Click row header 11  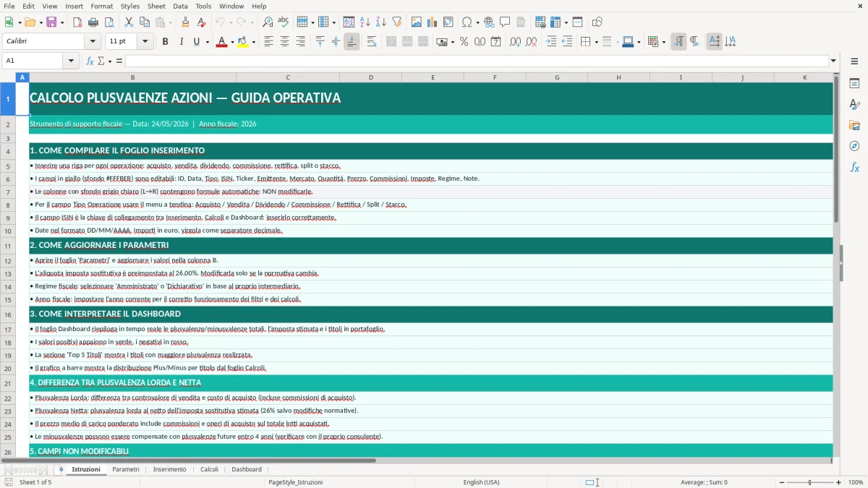click(x=8, y=246)
